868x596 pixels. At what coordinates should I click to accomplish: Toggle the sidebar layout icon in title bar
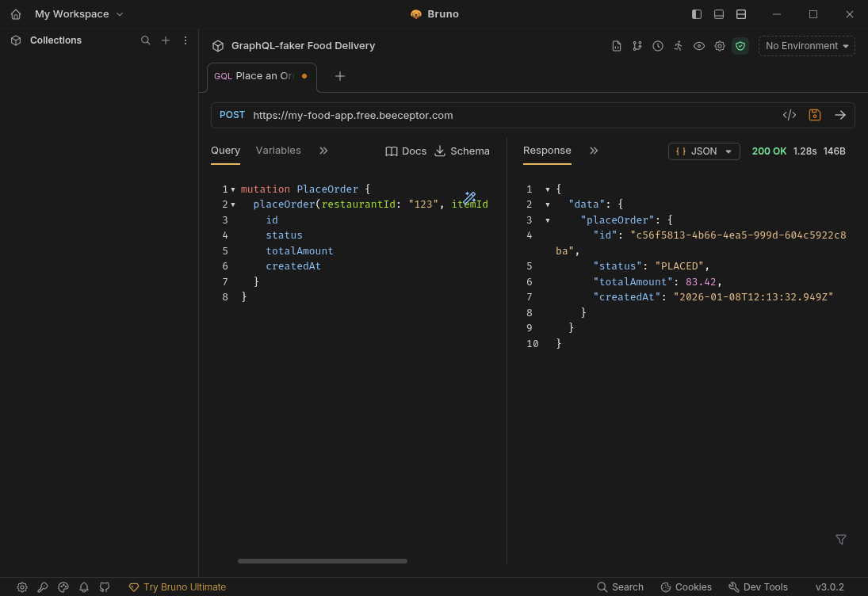[x=697, y=14]
